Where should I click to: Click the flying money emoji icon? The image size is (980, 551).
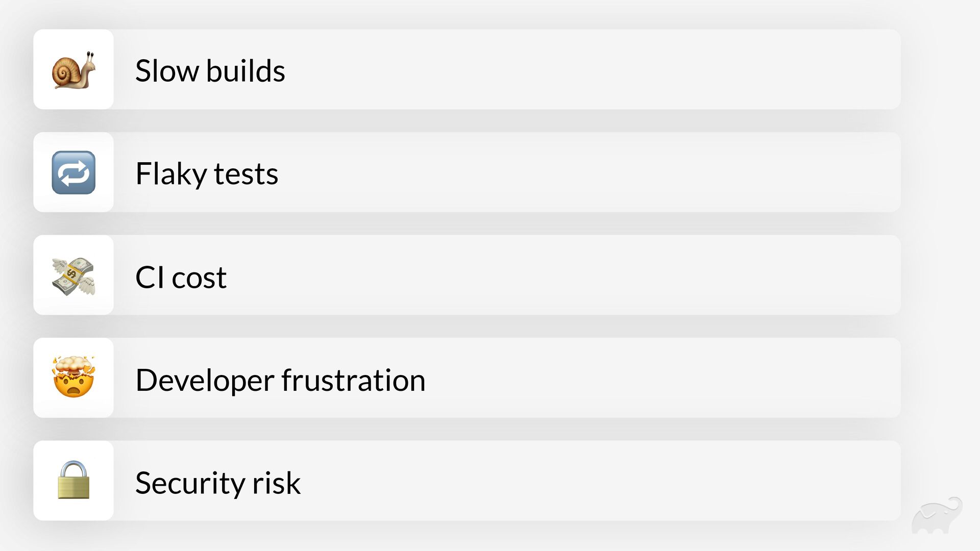coord(73,276)
